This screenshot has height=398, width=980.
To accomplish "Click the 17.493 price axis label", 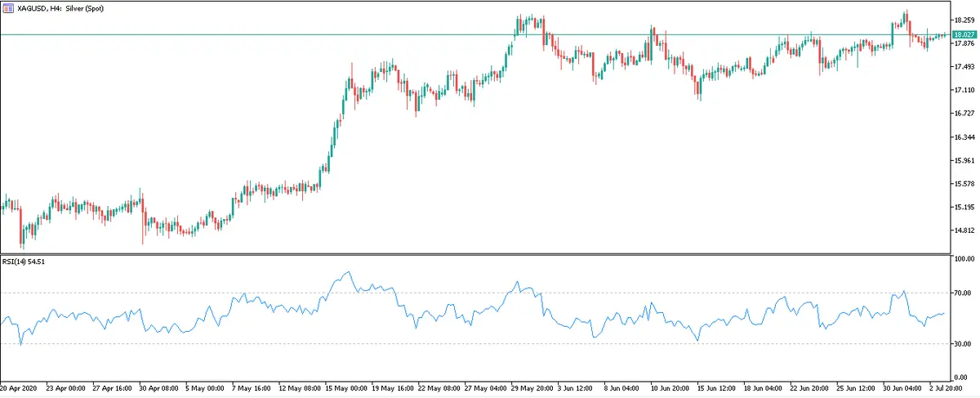I will (x=964, y=67).
